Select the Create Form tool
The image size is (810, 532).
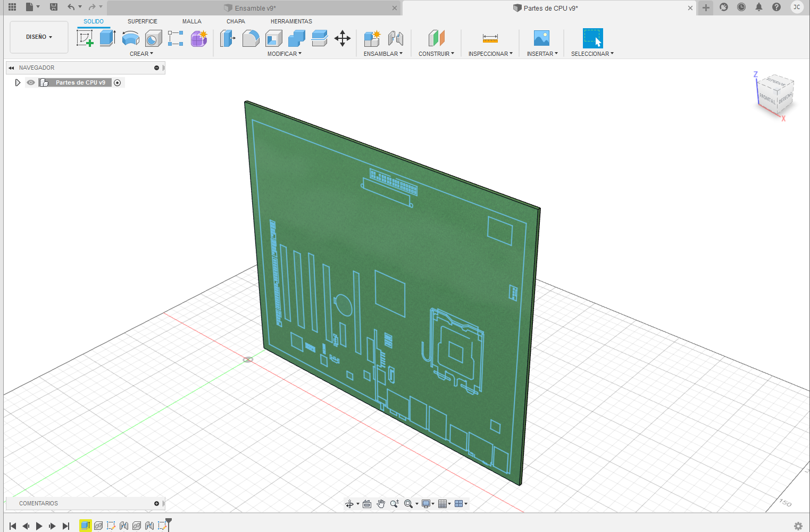click(199, 38)
